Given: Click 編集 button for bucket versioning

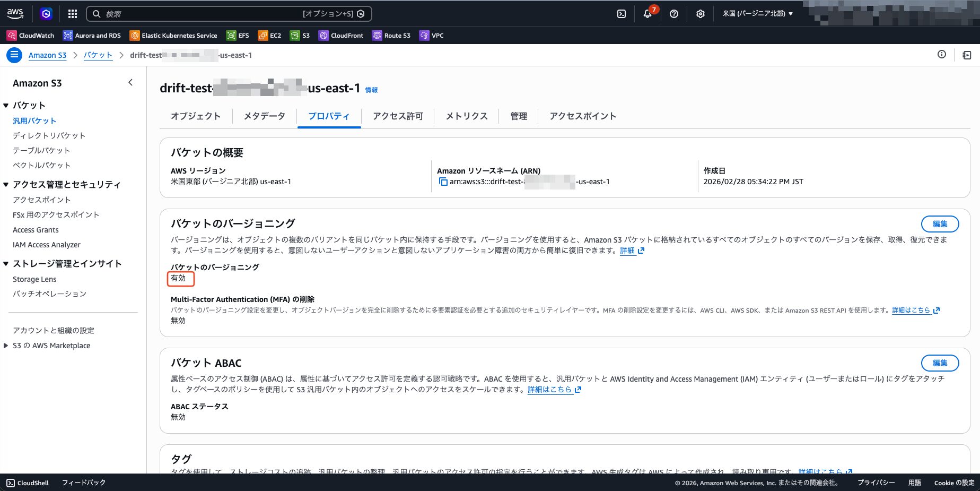Looking at the screenshot, I should click(x=940, y=224).
